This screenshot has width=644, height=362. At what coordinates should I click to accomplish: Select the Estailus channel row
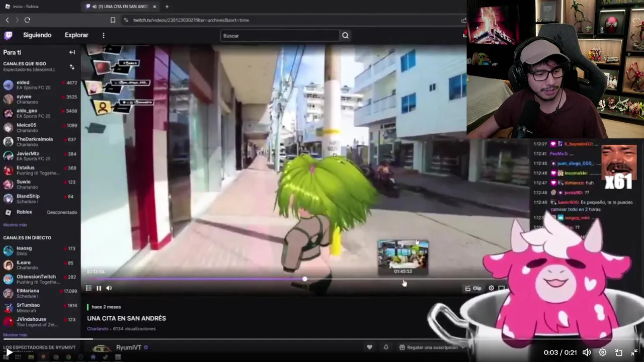tap(40, 170)
